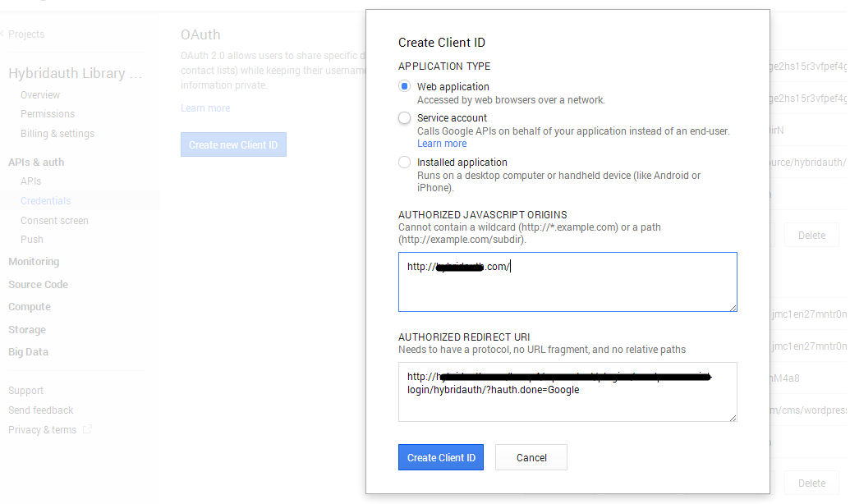Select the Installed application radio button
The image size is (850, 504).
[404, 162]
